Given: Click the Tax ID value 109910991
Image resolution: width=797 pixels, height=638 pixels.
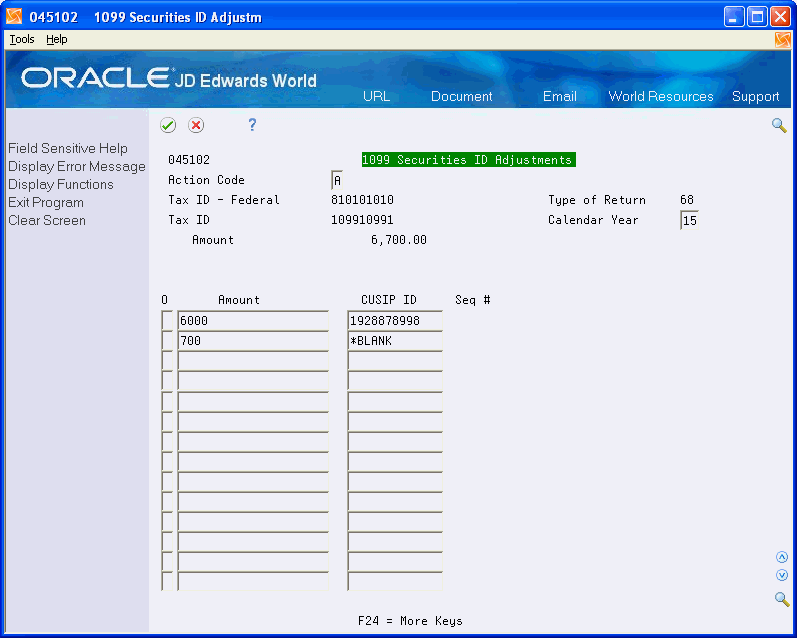Looking at the screenshot, I should click(x=362, y=220).
